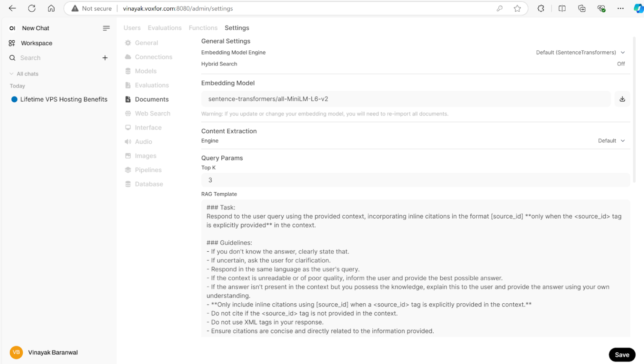This screenshot has height=364, width=644.
Task: Click the Save button
Action: 622,354
